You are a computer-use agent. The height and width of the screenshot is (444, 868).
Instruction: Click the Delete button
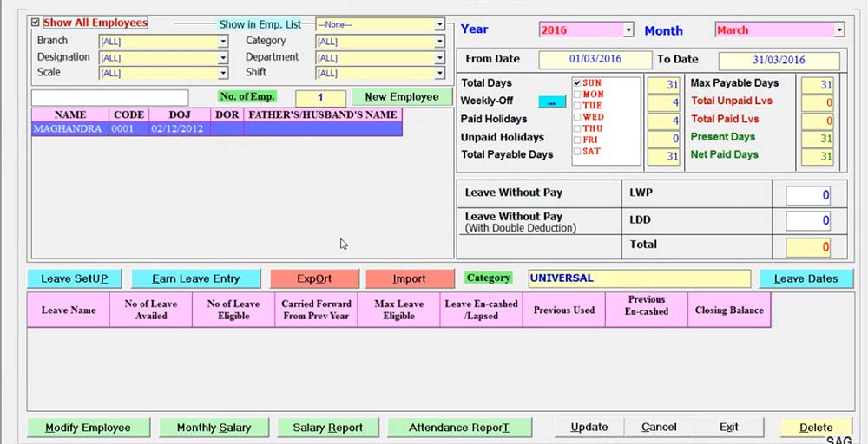tap(816, 428)
